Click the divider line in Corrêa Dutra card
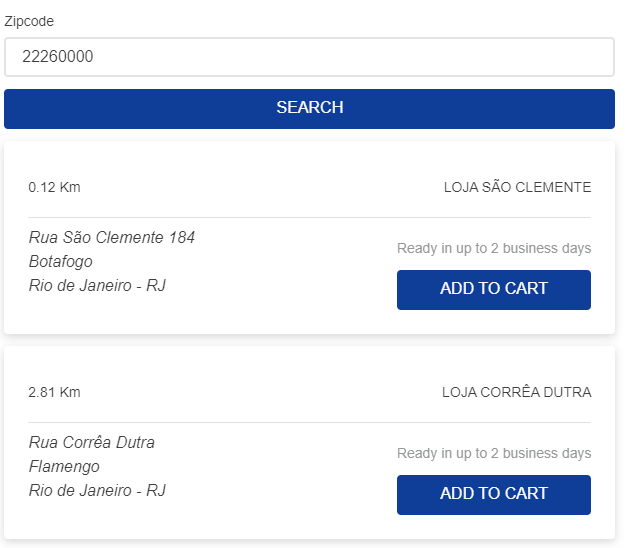626x548 pixels. (309, 422)
